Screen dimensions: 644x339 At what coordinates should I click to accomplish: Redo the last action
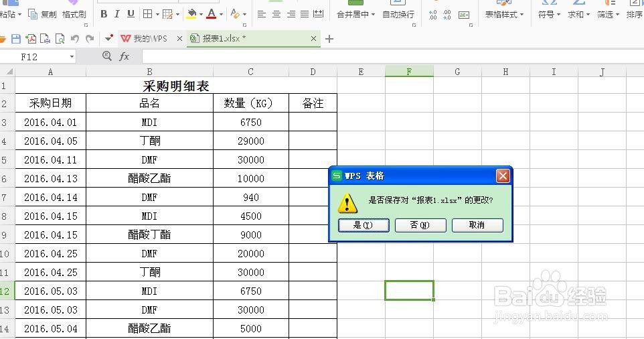(90, 39)
